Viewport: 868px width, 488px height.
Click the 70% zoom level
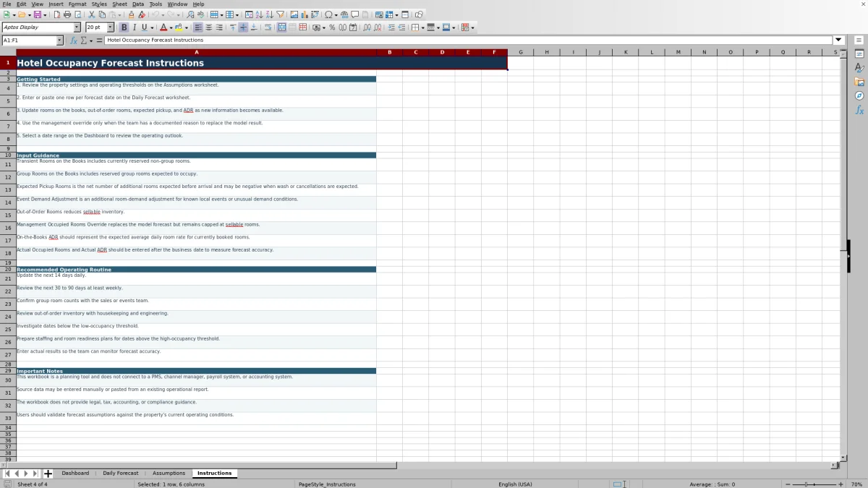[x=856, y=484]
